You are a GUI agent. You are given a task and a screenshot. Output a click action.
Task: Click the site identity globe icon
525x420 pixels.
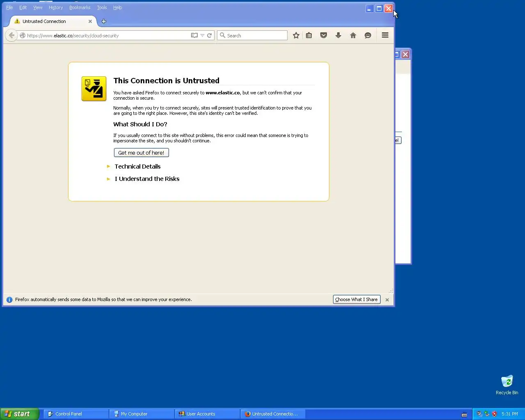pyautogui.click(x=23, y=36)
